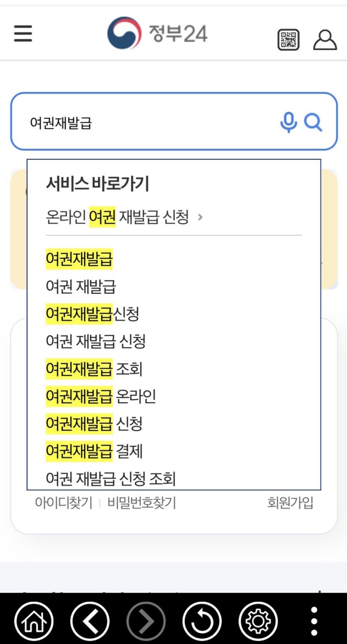Image resolution: width=347 pixels, height=644 pixels.
Task: Select suggestion 여권재발급 조회
Action: pyautogui.click(x=94, y=369)
